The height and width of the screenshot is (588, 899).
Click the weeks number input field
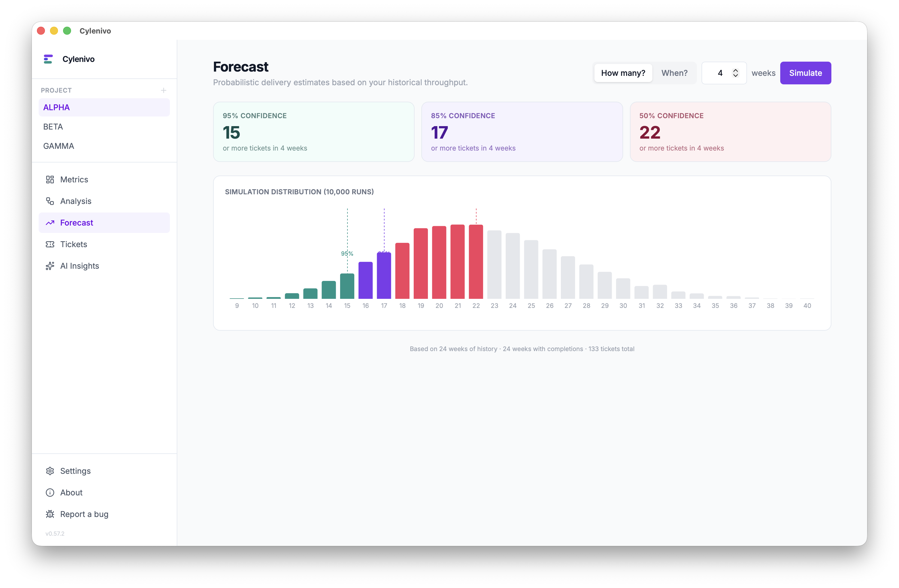[720, 73]
